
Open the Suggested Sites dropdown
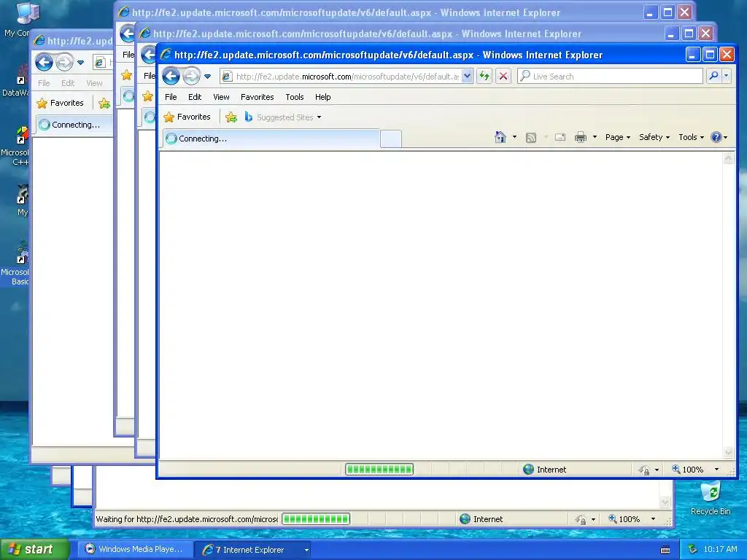pos(284,117)
